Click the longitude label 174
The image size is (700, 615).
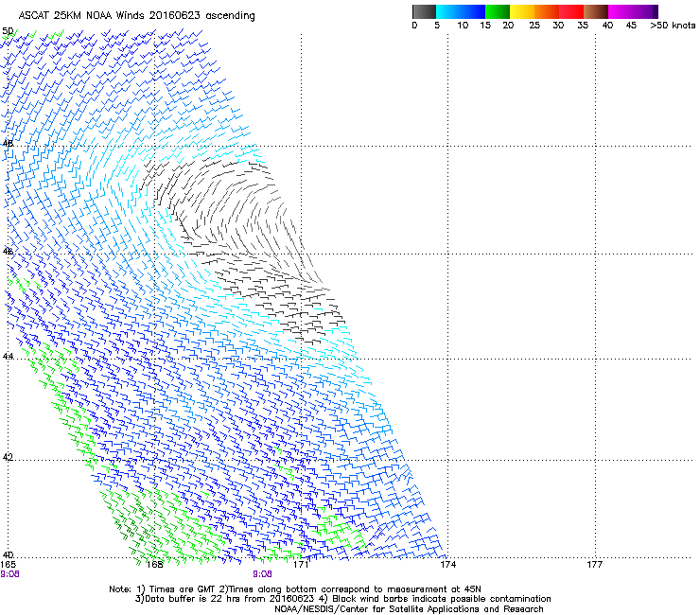(x=447, y=565)
